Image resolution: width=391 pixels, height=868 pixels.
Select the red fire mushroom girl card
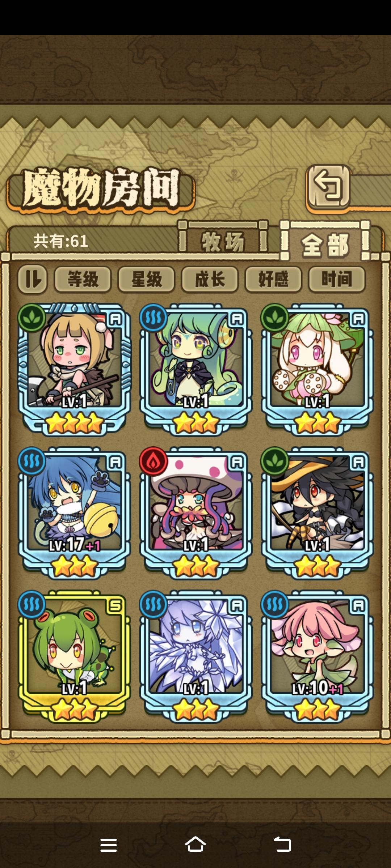(x=195, y=512)
